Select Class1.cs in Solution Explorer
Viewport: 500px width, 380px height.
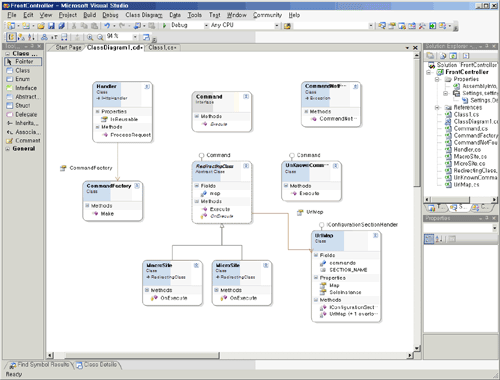pos(466,114)
